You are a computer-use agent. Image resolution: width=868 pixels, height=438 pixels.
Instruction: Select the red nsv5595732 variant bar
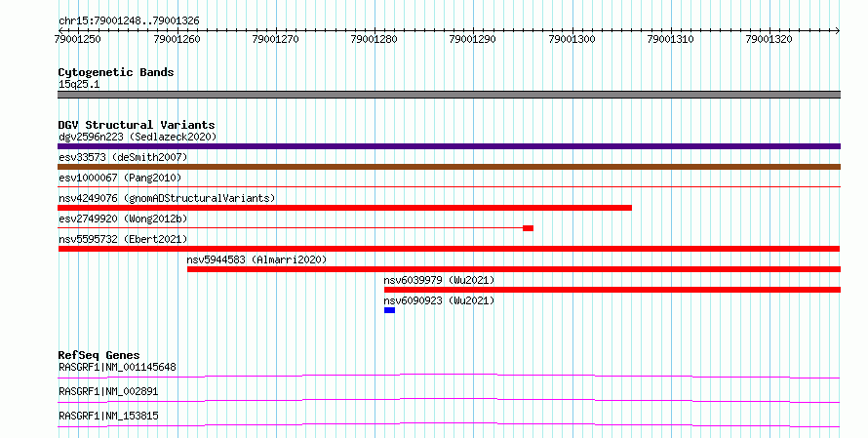point(449,249)
